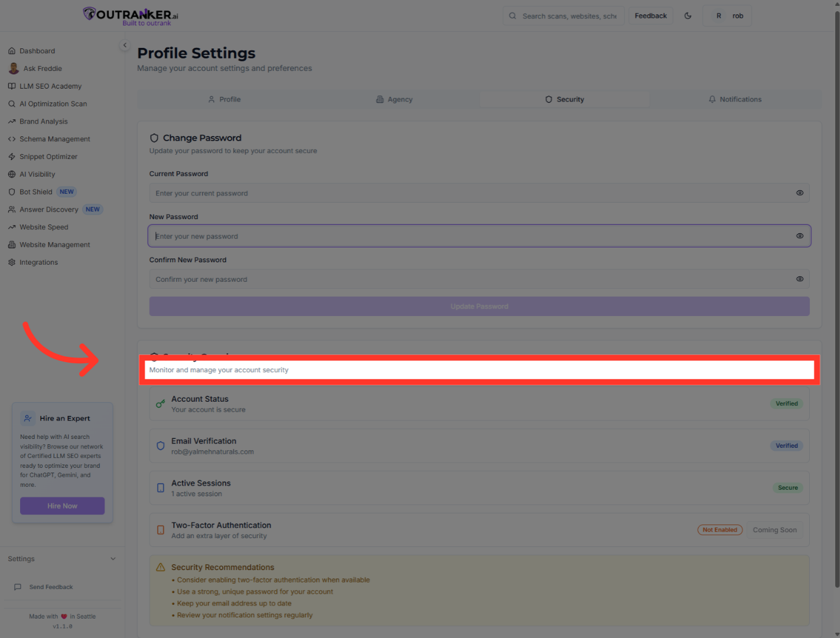840x638 pixels.
Task: Switch to the Notifications tab
Action: (x=735, y=99)
